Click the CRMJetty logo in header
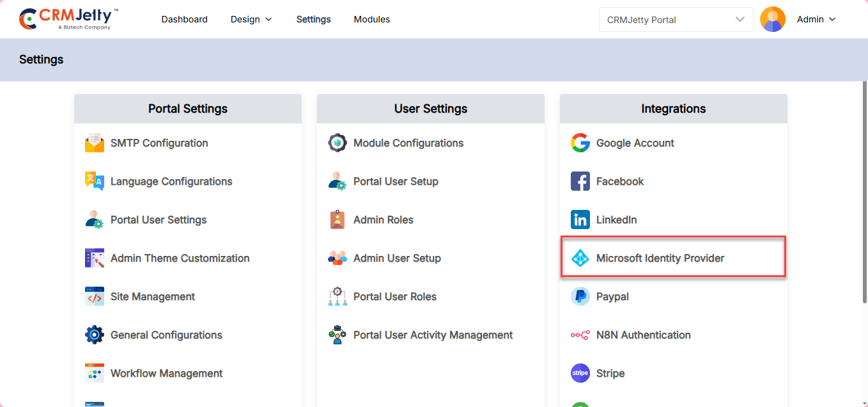 click(68, 19)
